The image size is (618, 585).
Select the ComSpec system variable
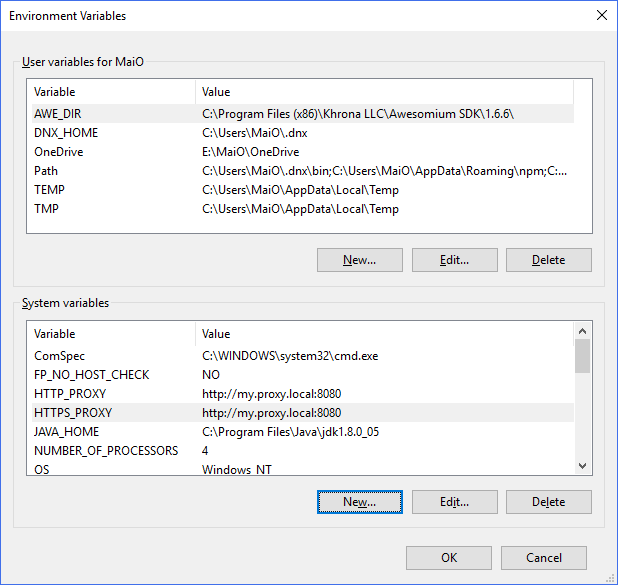click(x=303, y=356)
